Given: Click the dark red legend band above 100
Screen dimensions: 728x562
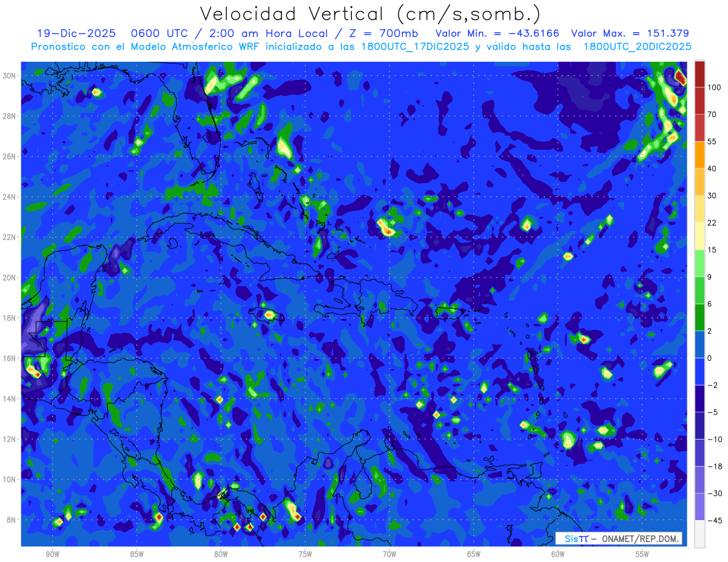Looking at the screenshot, I should [x=699, y=74].
